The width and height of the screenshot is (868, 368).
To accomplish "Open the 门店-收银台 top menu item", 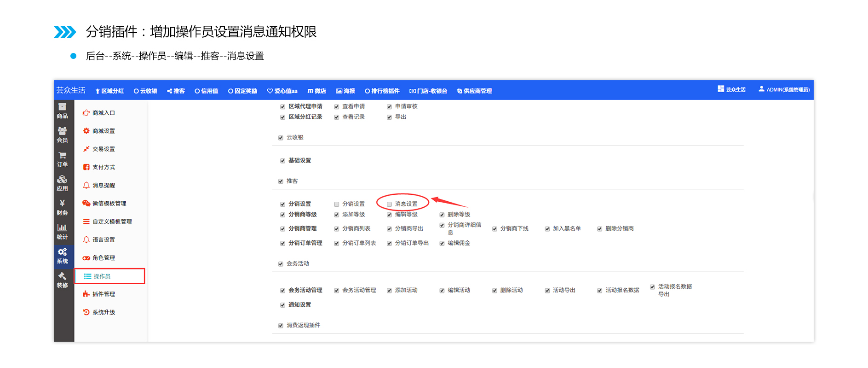I will pyautogui.click(x=428, y=91).
